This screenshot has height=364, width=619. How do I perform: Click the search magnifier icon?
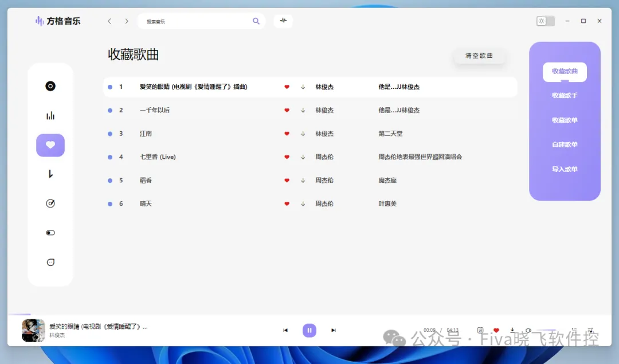click(256, 21)
